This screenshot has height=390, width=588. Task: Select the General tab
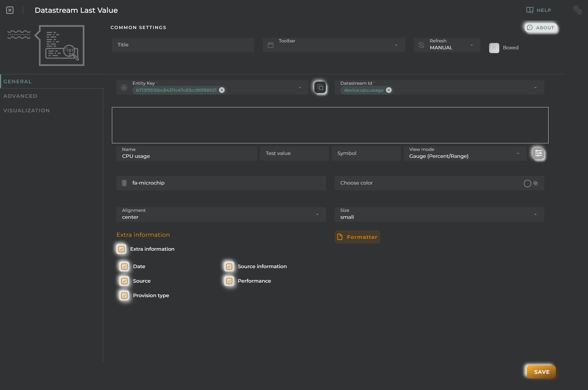(x=52, y=82)
